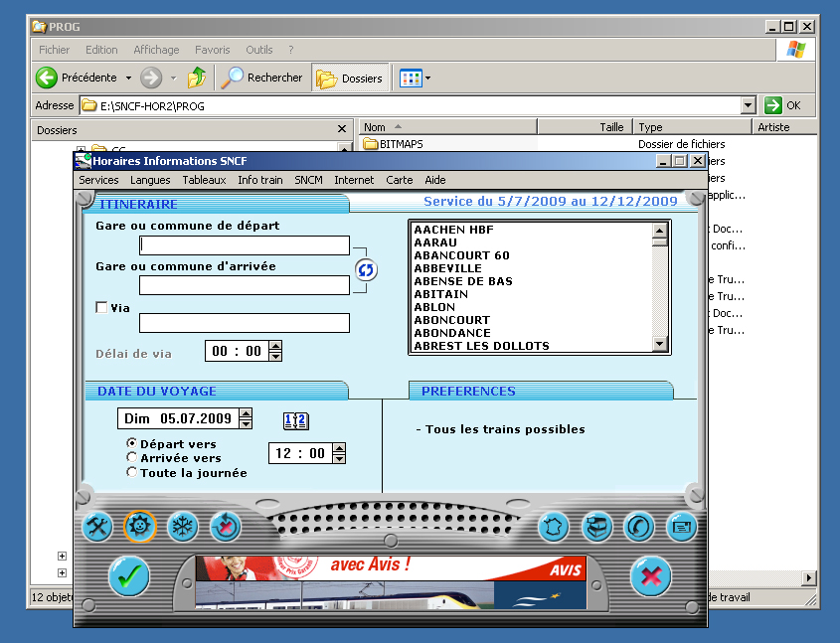The image size is (840, 643).
Task: Confirm with the green checkmark button
Action: click(x=129, y=576)
